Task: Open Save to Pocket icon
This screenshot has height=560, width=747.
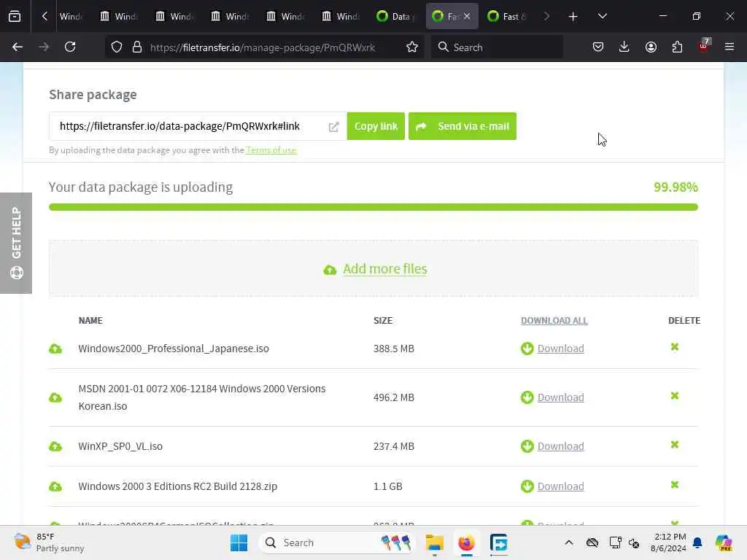Action: click(x=598, y=47)
